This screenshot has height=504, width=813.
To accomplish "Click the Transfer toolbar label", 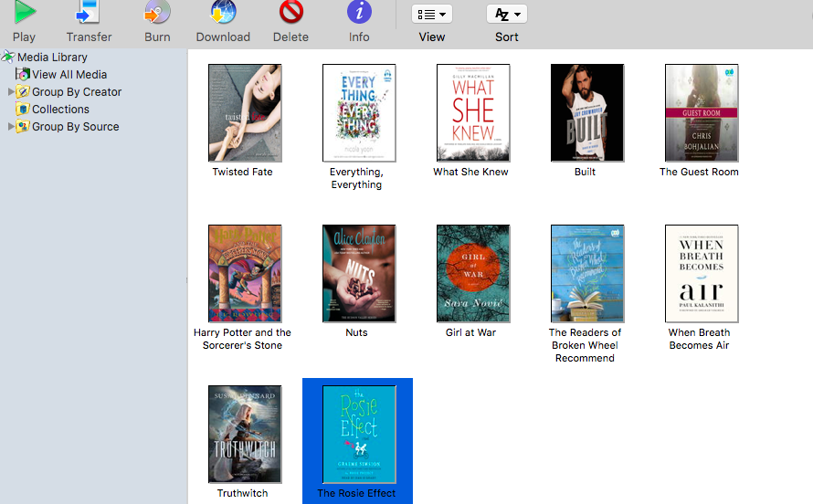I will [x=89, y=37].
